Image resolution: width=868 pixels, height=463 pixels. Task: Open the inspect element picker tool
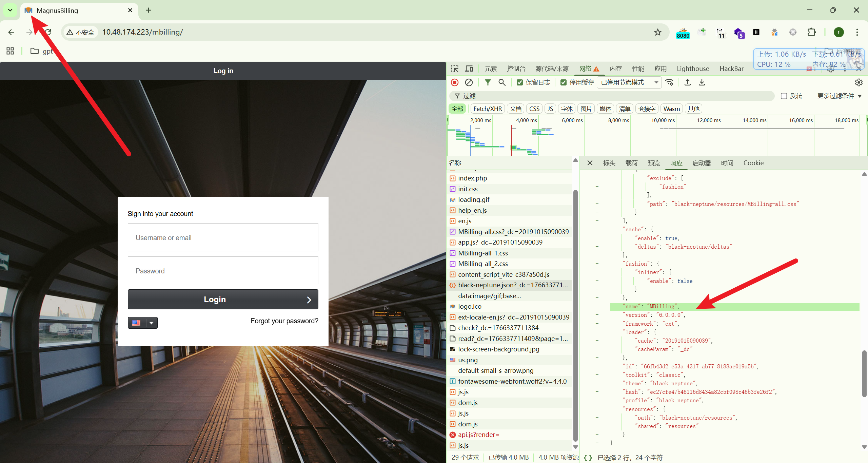point(455,69)
